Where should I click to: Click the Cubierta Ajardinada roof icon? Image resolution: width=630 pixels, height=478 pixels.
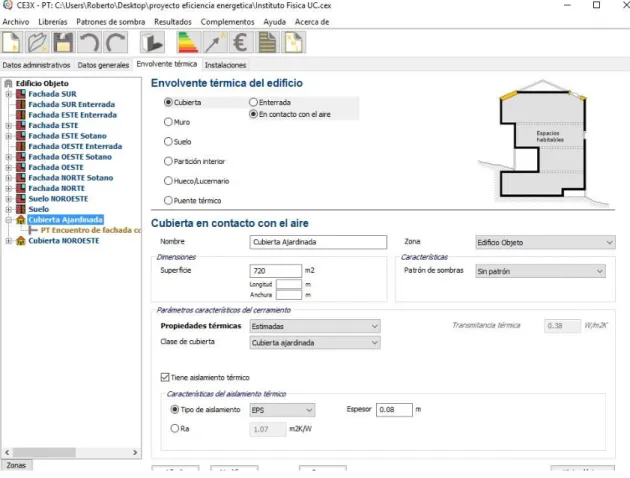(21, 220)
